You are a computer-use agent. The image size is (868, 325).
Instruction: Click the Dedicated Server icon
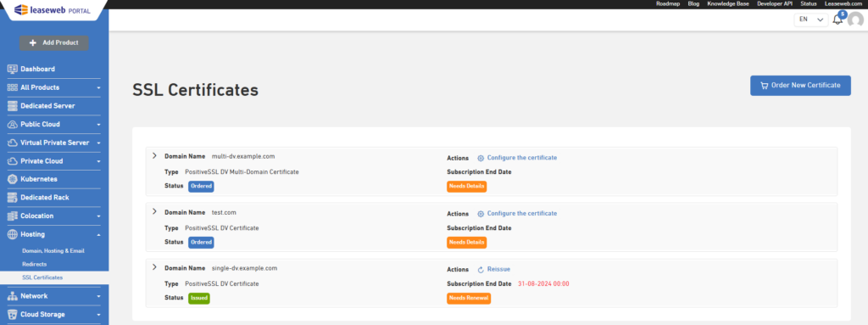[13, 106]
